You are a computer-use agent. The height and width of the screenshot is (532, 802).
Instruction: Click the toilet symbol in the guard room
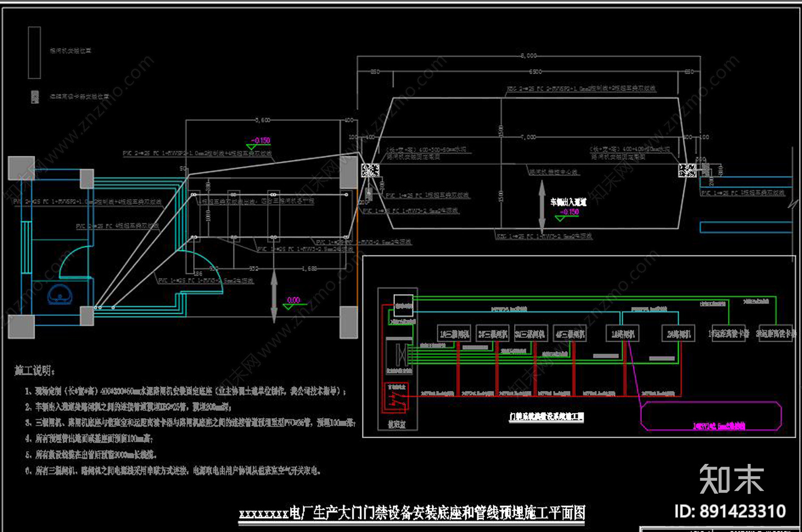(60, 295)
